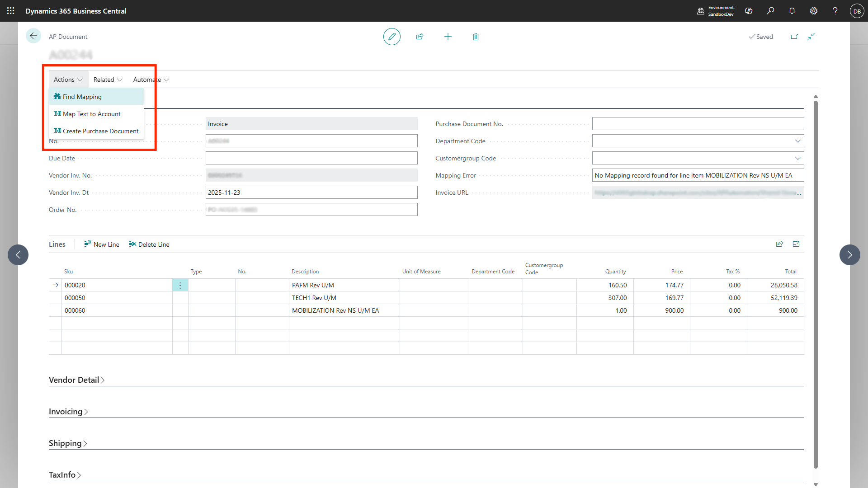Select Find Mapping menu entry
The width and height of the screenshot is (868, 488).
point(82,97)
